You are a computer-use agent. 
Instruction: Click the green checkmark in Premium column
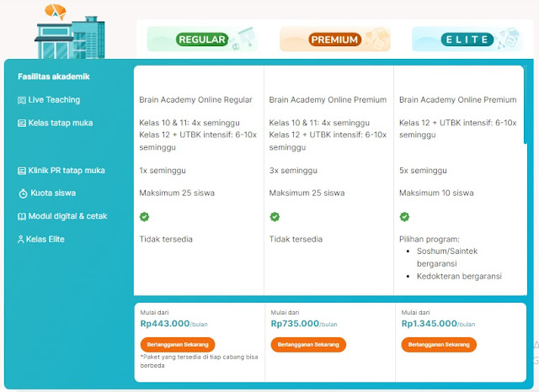pyautogui.click(x=275, y=216)
